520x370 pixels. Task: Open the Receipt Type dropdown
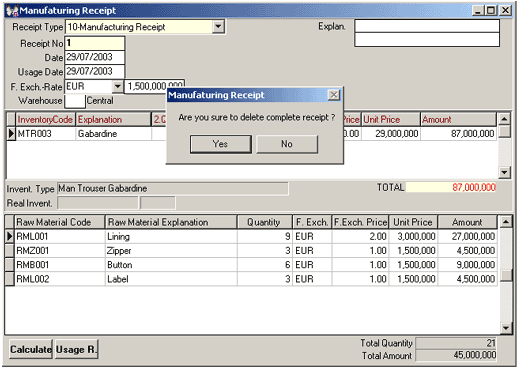click(218, 26)
